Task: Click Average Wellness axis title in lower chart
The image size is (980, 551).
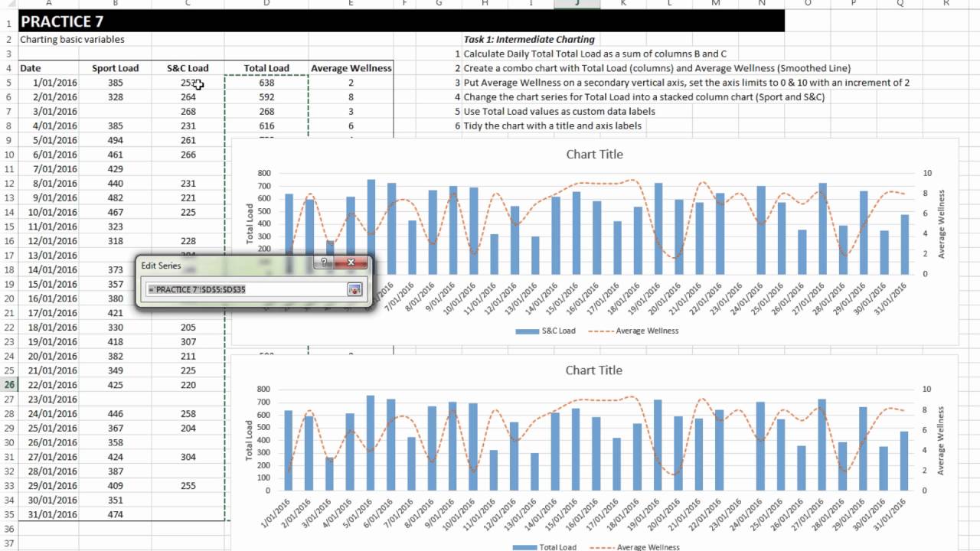Action: pos(941,441)
